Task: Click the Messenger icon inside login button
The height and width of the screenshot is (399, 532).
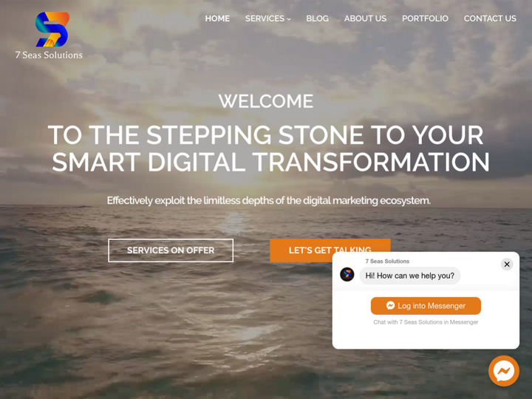Action: [x=390, y=305]
